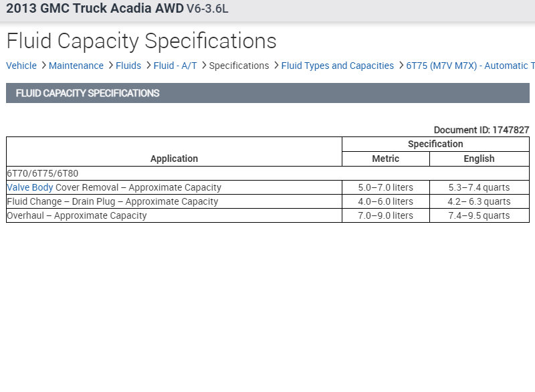Click the FLUID CAPACITY SPECIFICATIONS section header
This screenshot has width=535, height=392.
click(88, 93)
